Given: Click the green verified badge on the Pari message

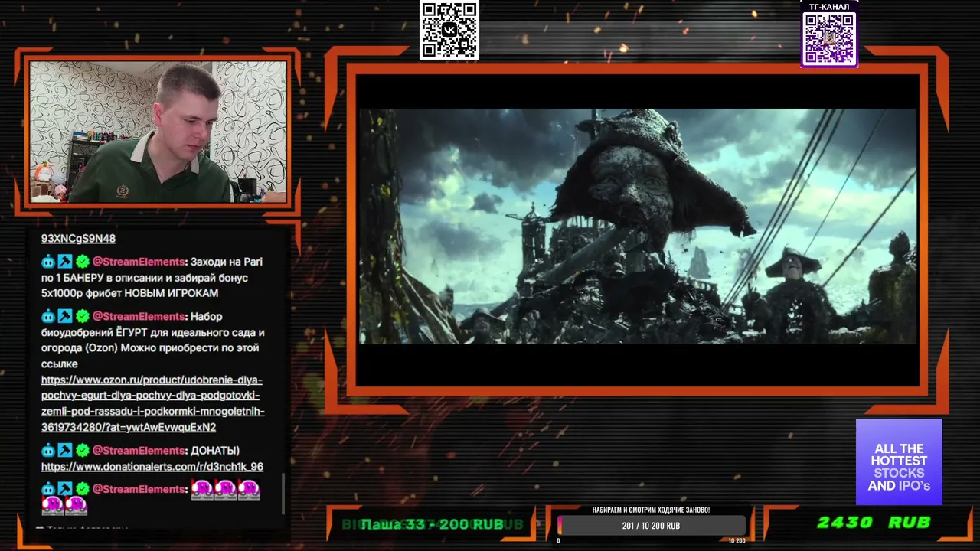Looking at the screenshot, I should pyautogui.click(x=82, y=262).
